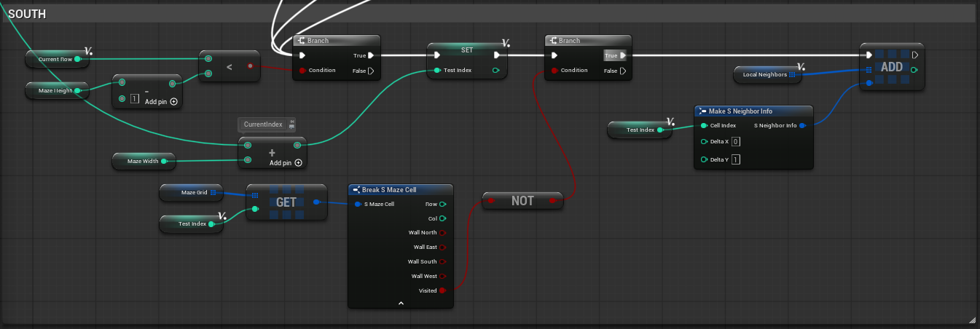Click the Delta Y value field
Image resolution: width=980 pixels, height=329 pixels.
[736, 159]
